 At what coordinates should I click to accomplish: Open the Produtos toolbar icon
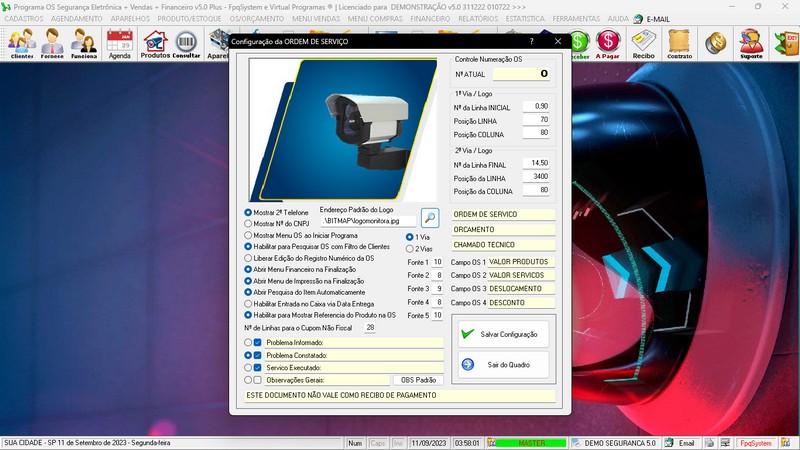pyautogui.click(x=155, y=43)
